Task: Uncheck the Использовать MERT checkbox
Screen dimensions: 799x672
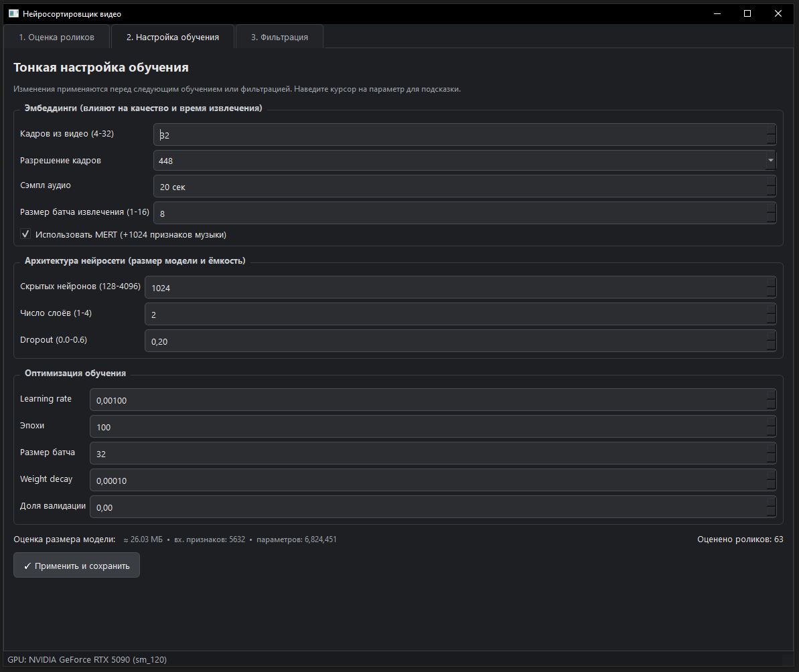Action: 25,234
